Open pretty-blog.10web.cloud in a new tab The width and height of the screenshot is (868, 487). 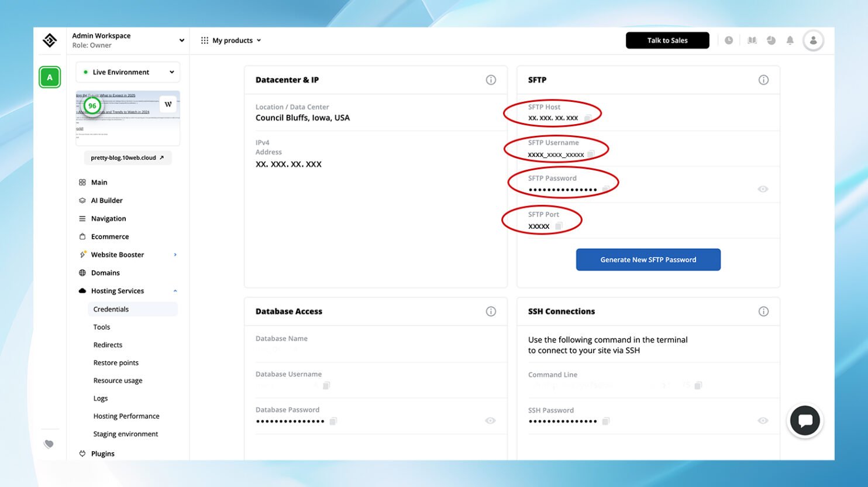[x=127, y=157]
